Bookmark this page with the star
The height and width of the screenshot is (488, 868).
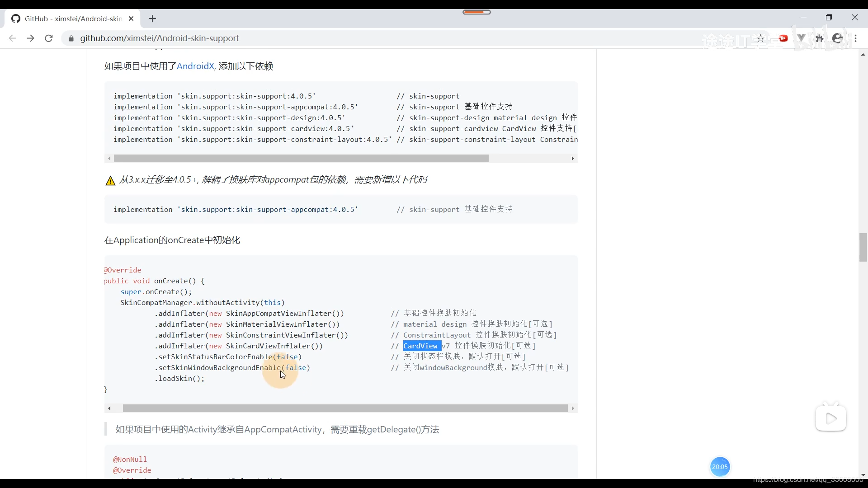(760, 38)
